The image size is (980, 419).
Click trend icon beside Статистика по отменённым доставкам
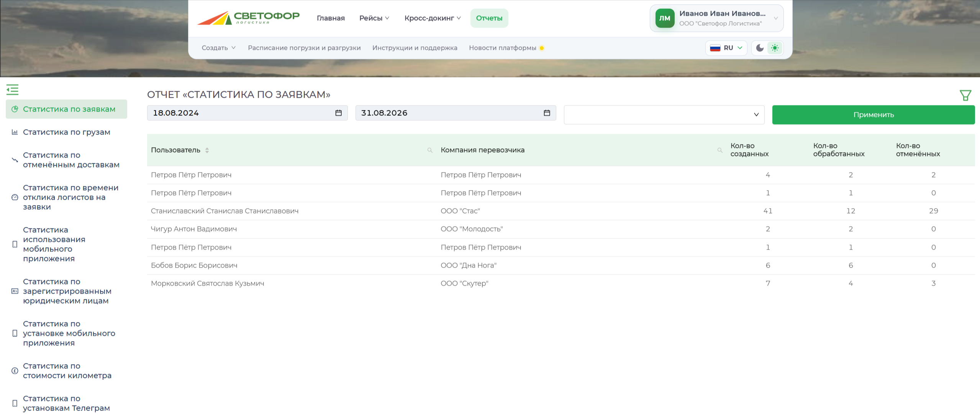pyautogui.click(x=15, y=160)
